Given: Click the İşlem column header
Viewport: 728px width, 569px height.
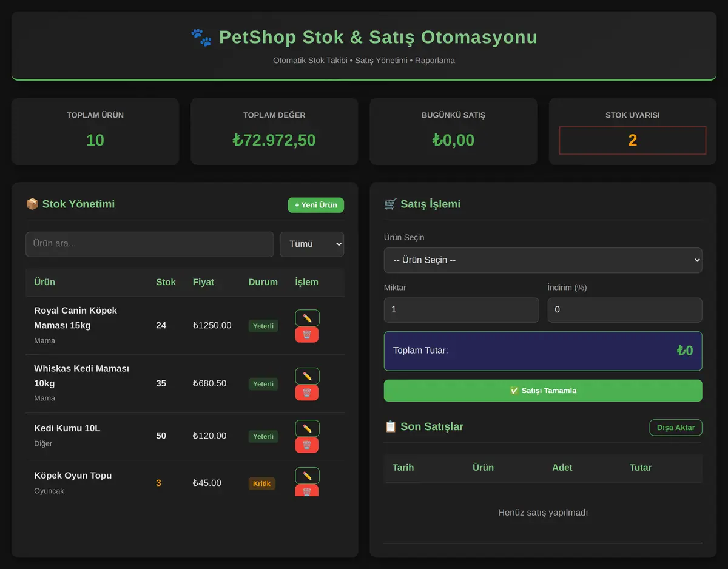Looking at the screenshot, I should 306,282.
